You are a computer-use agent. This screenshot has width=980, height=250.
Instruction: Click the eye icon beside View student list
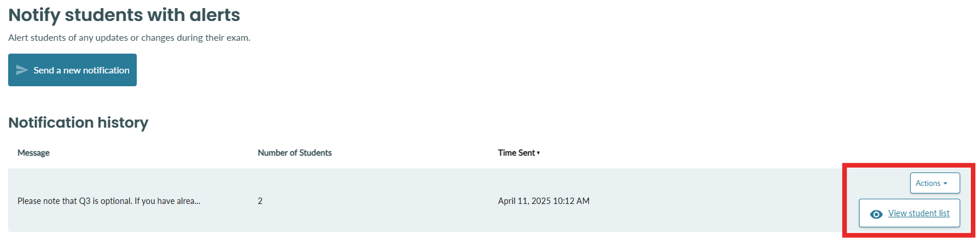(876, 214)
